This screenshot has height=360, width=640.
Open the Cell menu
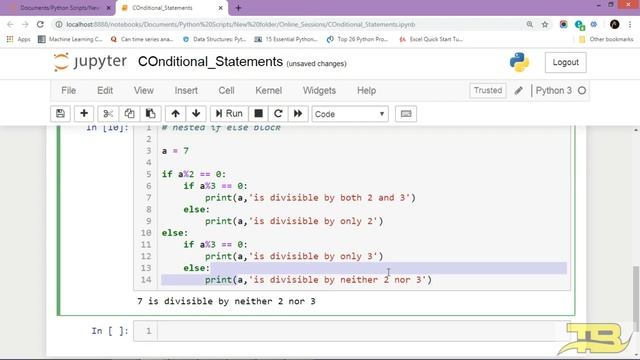click(226, 91)
